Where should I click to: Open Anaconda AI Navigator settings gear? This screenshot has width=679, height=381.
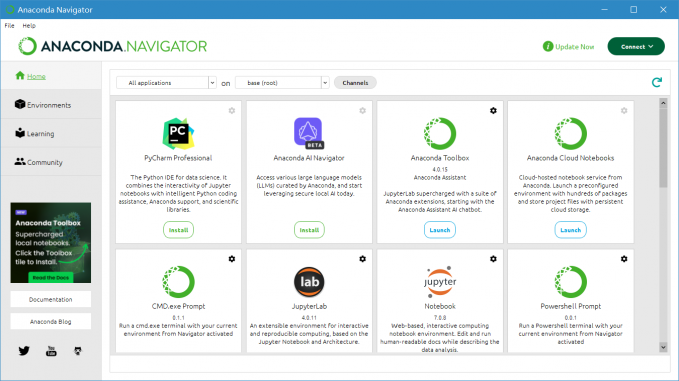(x=362, y=111)
